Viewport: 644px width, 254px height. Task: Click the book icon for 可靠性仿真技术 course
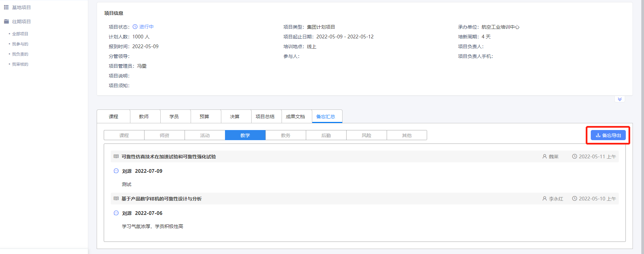point(116,156)
